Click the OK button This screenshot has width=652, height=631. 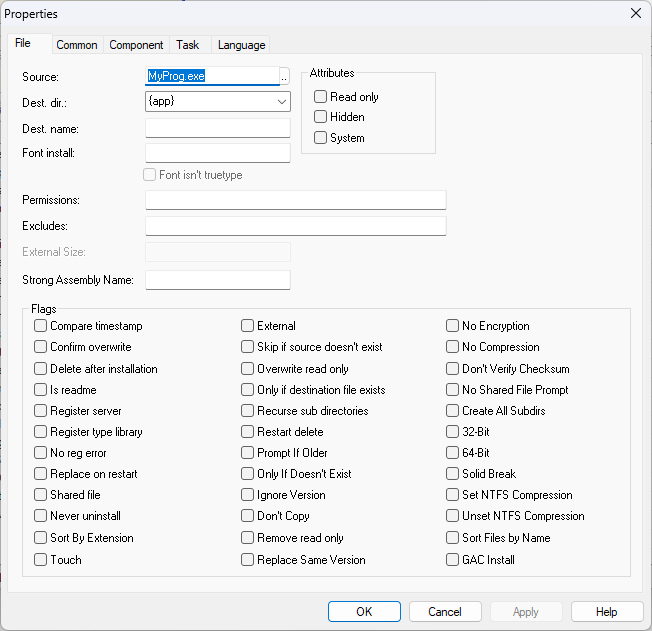tap(364, 611)
